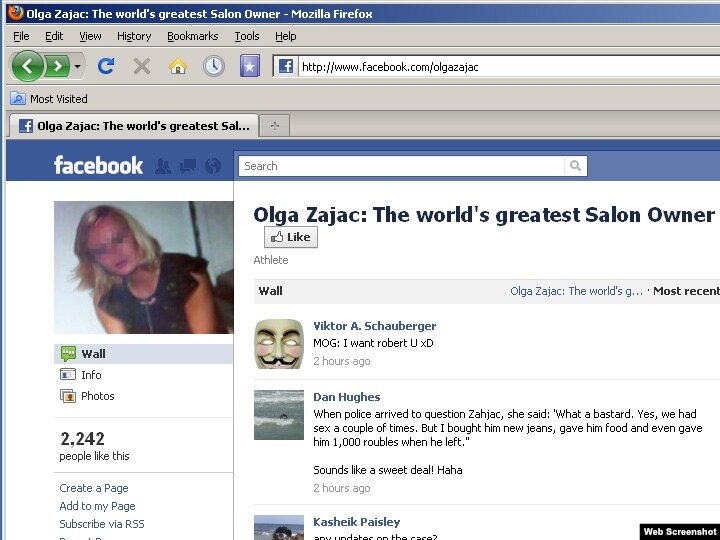Click the 2 hours ago timestamp under Dan's post
The image size is (720, 540).
pyautogui.click(x=342, y=488)
